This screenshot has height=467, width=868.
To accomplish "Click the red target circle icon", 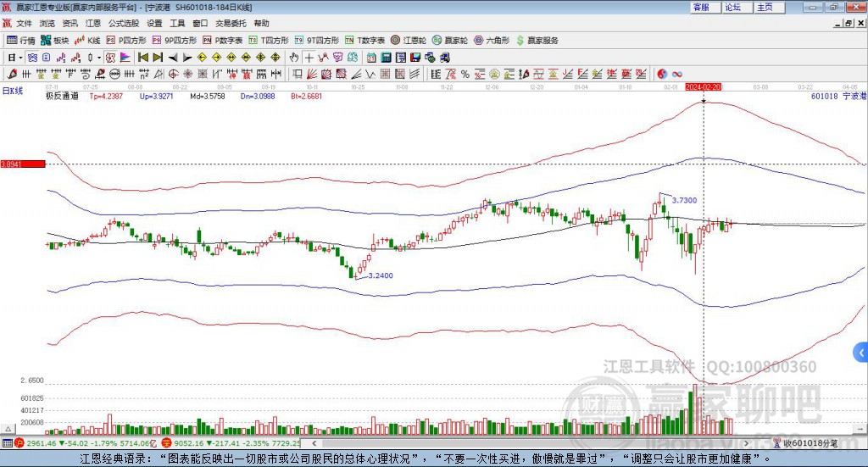I will coord(173,74).
